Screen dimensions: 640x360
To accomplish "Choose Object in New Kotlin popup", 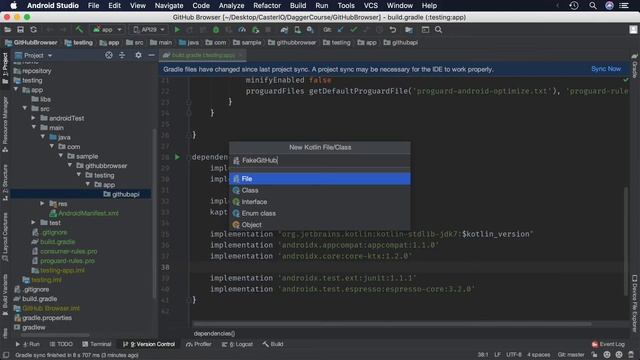I will coord(320,224).
